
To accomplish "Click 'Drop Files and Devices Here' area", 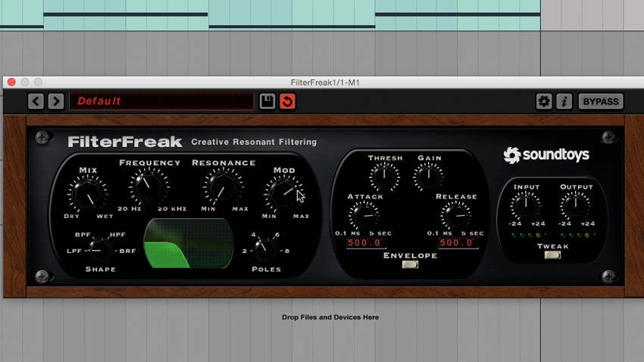I will (x=330, y=317).
